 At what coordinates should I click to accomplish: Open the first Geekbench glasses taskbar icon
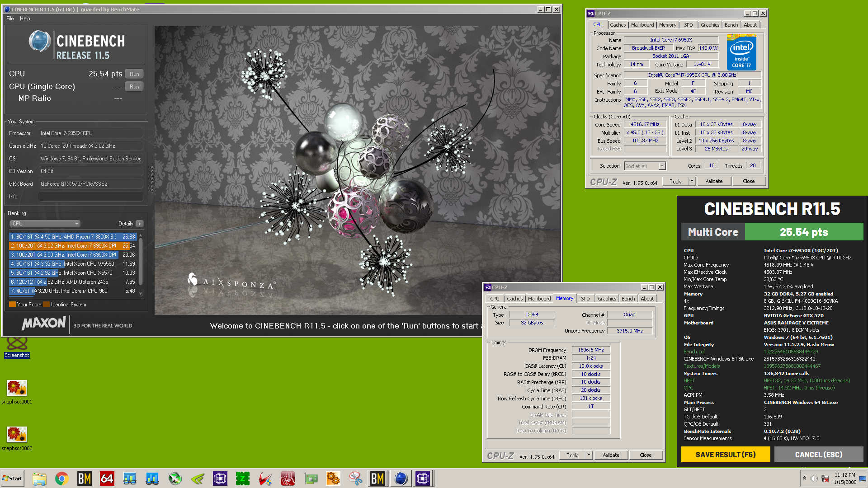[130, 479]
